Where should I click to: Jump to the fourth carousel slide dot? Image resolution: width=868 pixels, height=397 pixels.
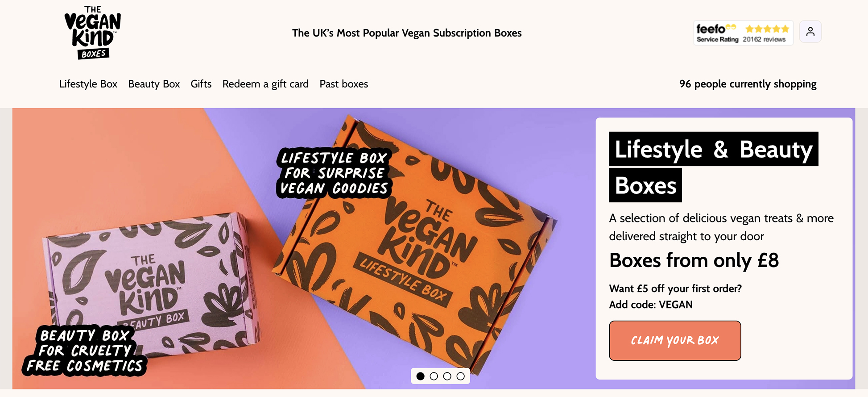click(460, 376)
